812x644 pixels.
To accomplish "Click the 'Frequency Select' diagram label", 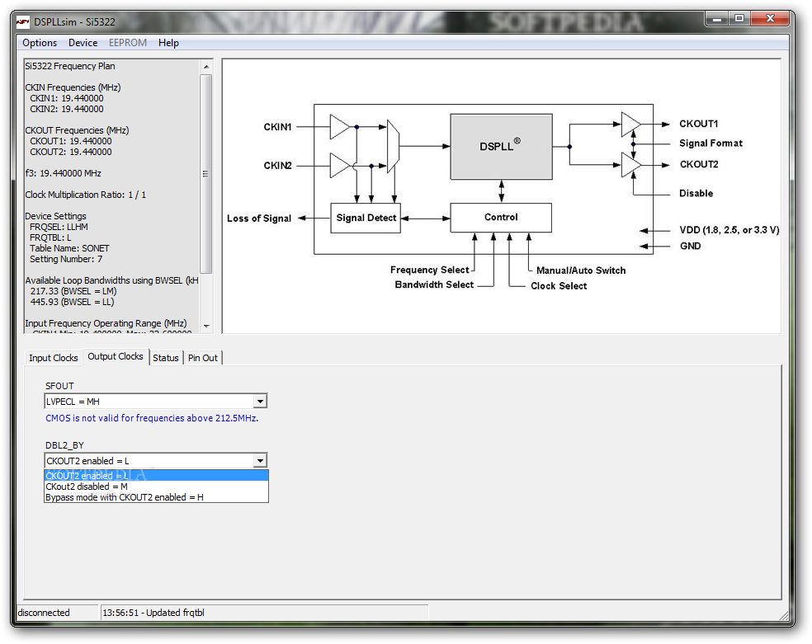I will click(430, 270).
